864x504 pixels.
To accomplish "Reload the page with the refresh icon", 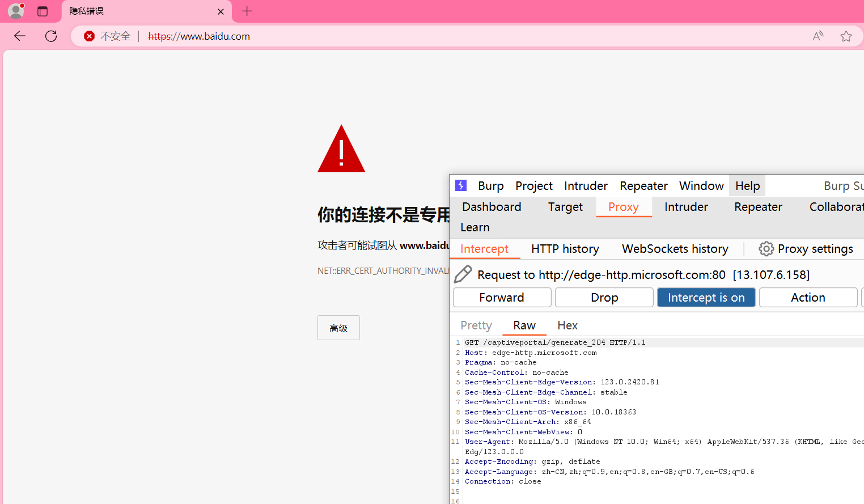I will pyautogui.click(x=51, y=36).
